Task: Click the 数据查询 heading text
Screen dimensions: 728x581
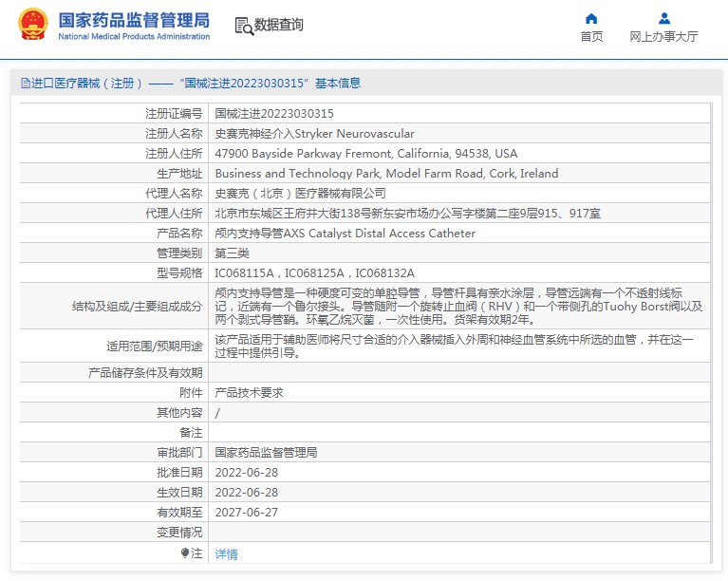Action: click(278, 25)
